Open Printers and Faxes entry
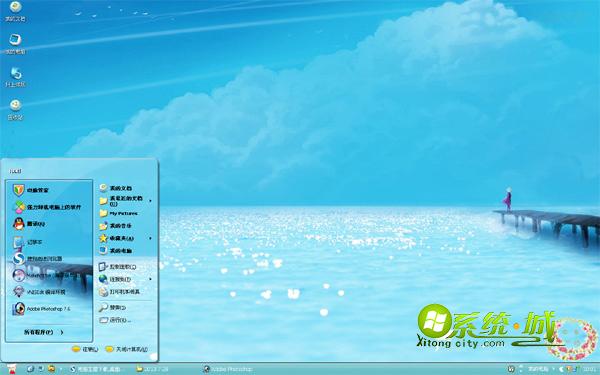Viewport: 600px width, 375px height. 119,292
